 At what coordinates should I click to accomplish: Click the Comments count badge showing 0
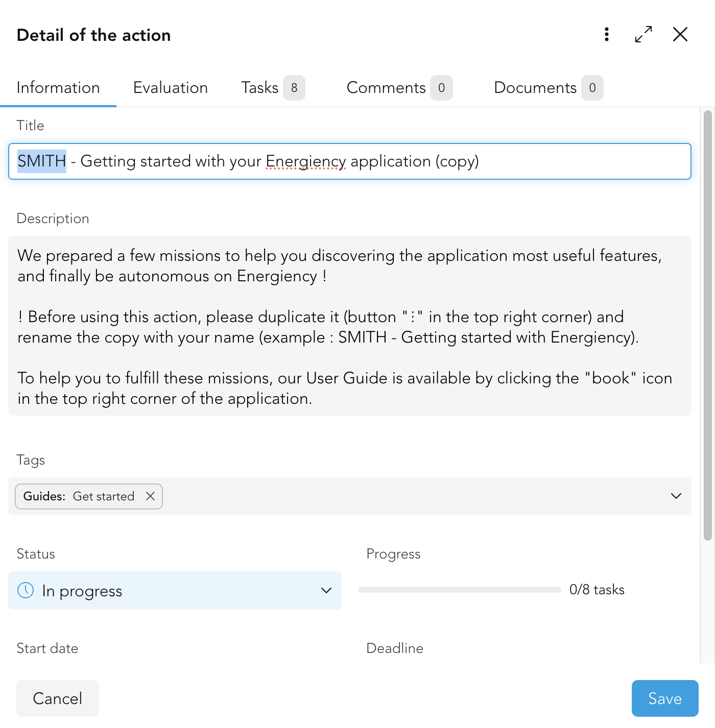[x=441, y=88]
